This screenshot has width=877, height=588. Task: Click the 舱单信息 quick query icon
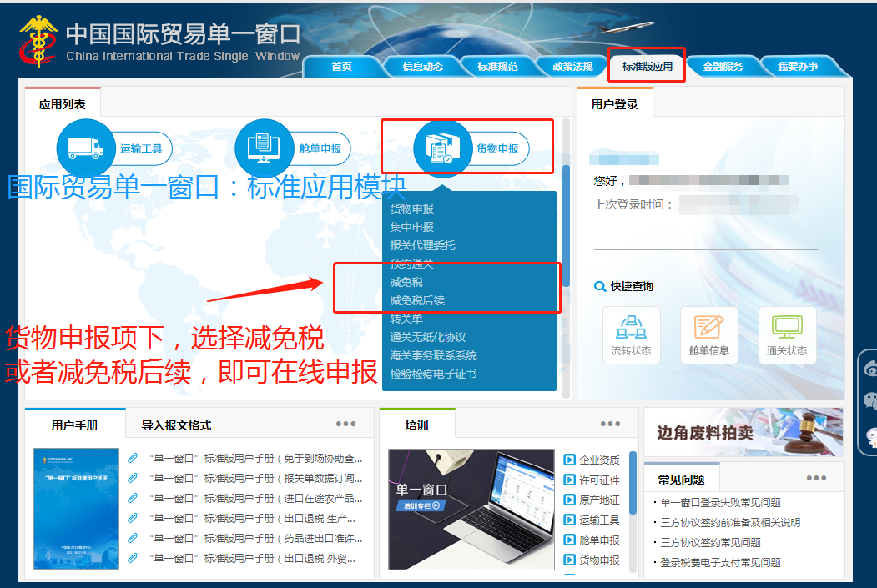coord(708,335)
